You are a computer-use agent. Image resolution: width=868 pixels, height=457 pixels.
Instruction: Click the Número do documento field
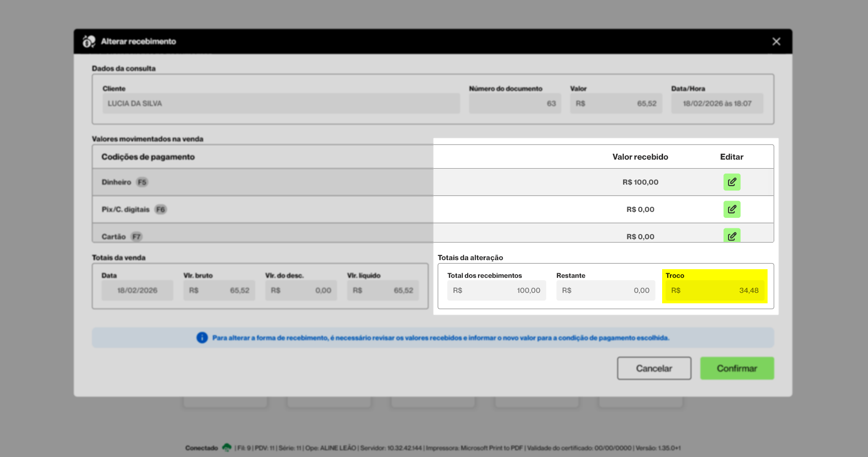click(x=515, y=104)
